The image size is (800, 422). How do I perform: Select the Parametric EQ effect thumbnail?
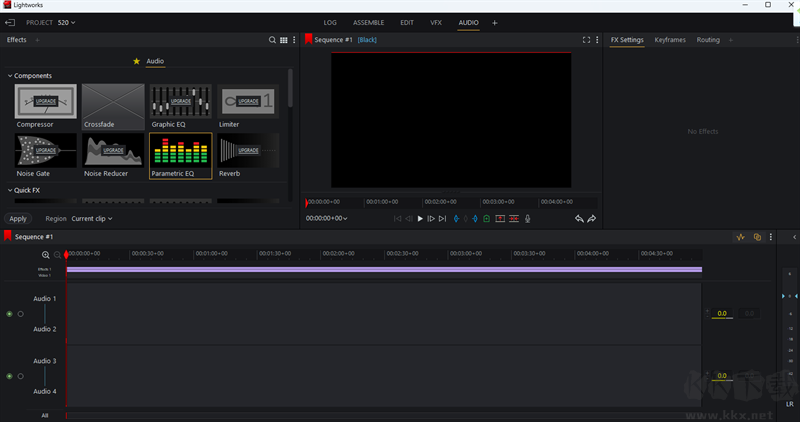[x=181, y=152]
